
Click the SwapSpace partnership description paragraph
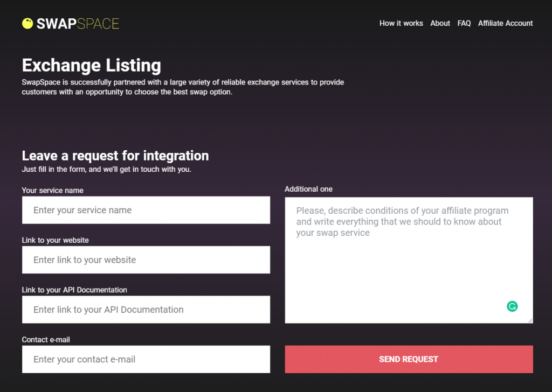pyautogui.click(x=183, y=87)
